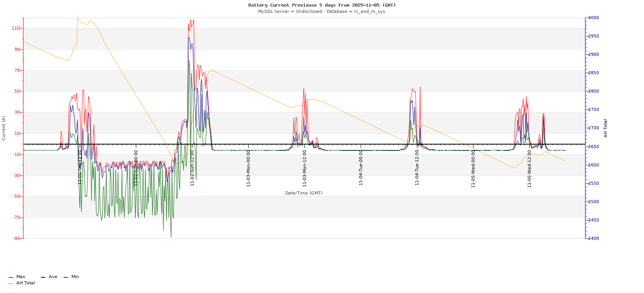Select the Min legend label
The image size is (644, 293).
click(75, 277)
